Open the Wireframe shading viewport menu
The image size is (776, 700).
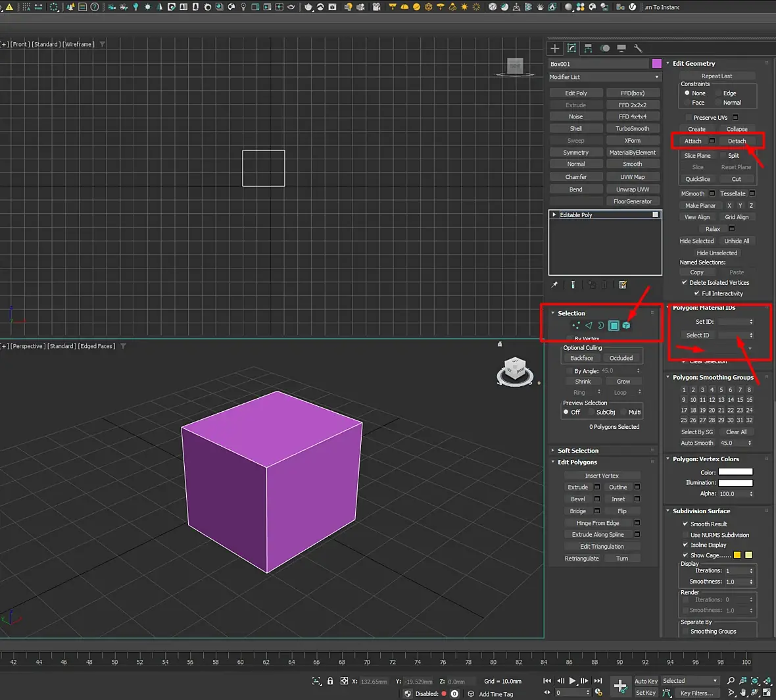[x=79, y=44]
